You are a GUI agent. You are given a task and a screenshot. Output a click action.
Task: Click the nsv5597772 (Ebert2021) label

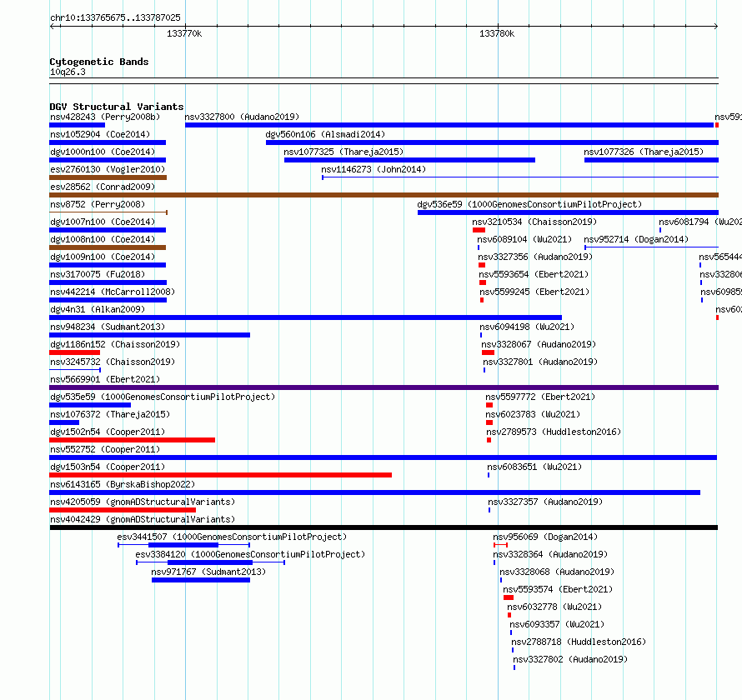pos(540,397)
